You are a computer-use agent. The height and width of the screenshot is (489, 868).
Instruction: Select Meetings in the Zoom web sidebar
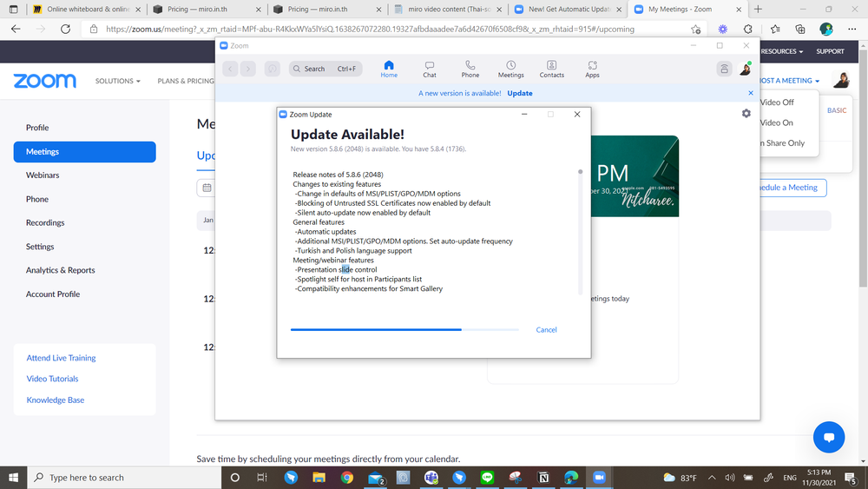[x=85, y=152]
